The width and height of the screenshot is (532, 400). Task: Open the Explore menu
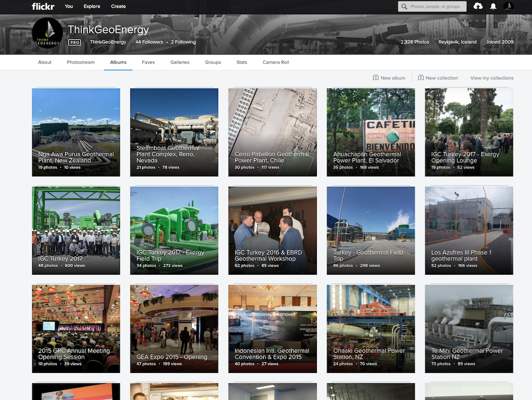point(92,7)
